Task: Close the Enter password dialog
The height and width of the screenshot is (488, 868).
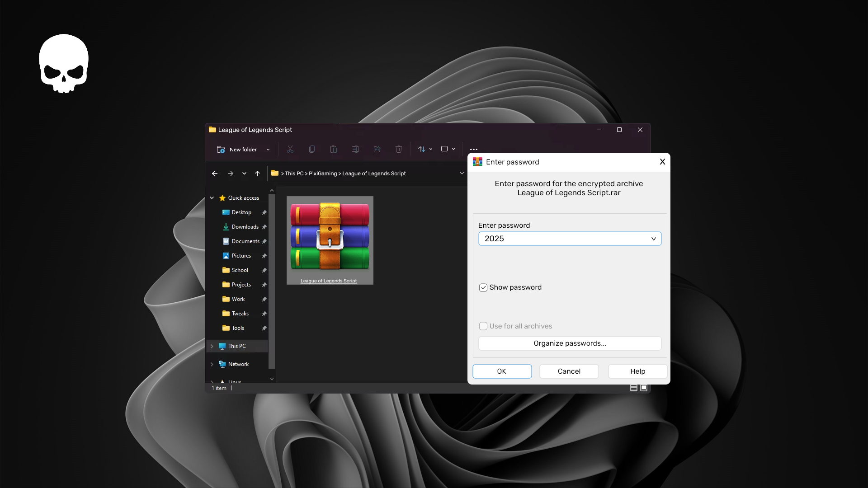Action: (662, 162)
